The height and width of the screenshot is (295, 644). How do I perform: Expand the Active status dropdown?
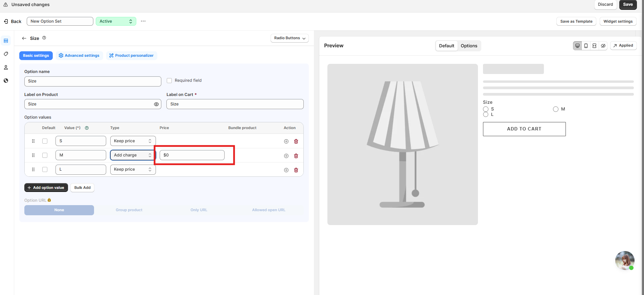(x=116, y=21)
